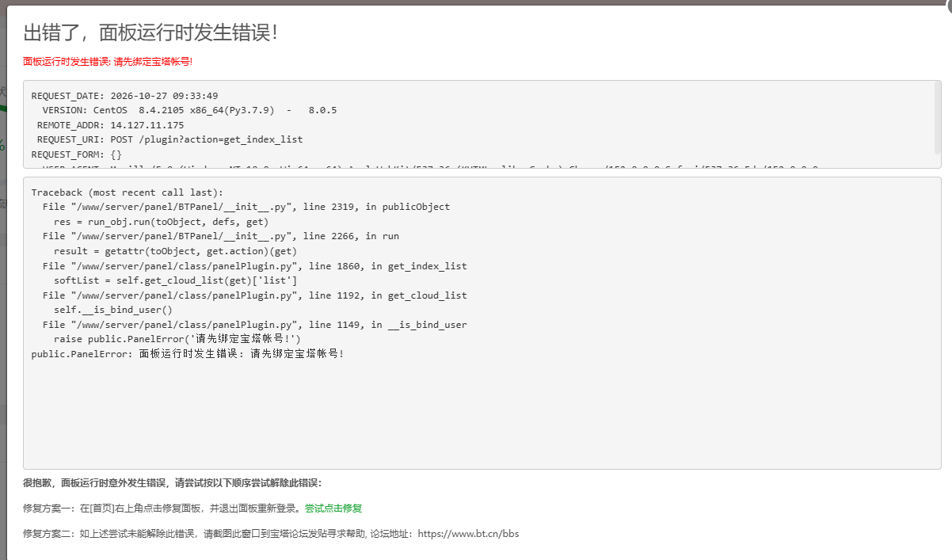Click the traceback line 2266 in run
The height and width of the screenshot is (560, 952).
coord(221,236)
